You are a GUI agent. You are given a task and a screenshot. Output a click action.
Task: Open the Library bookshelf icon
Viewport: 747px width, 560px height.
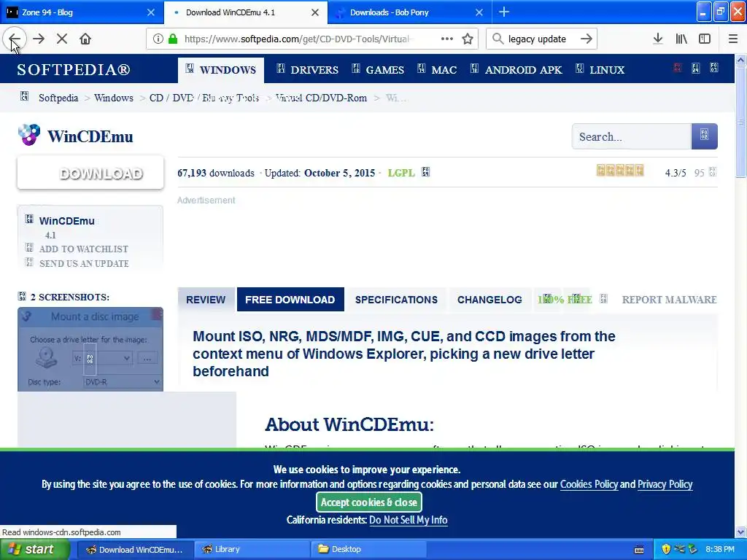pyautogui.click(x=681, y=39)
